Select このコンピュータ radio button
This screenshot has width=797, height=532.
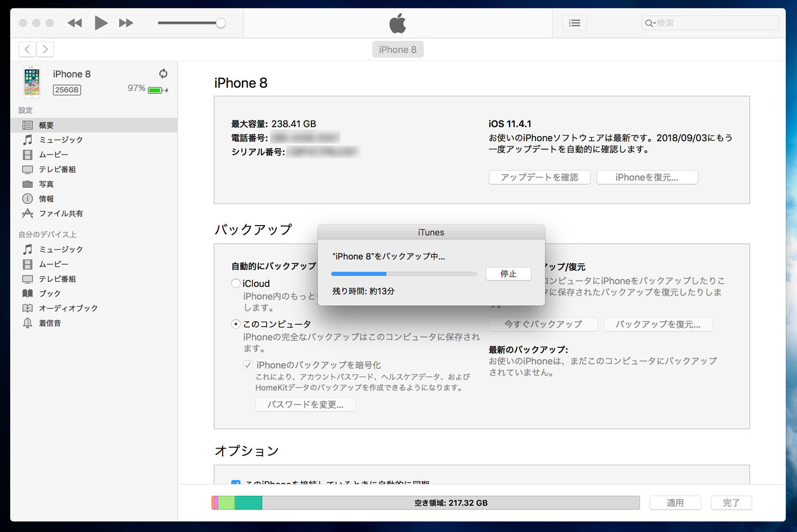[236, 324]
